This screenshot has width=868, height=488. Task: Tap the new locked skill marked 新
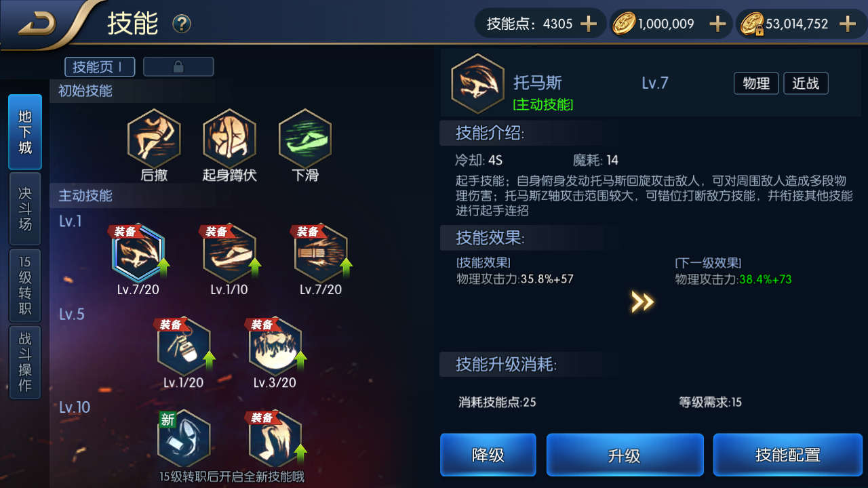click(x=184, y=439)
